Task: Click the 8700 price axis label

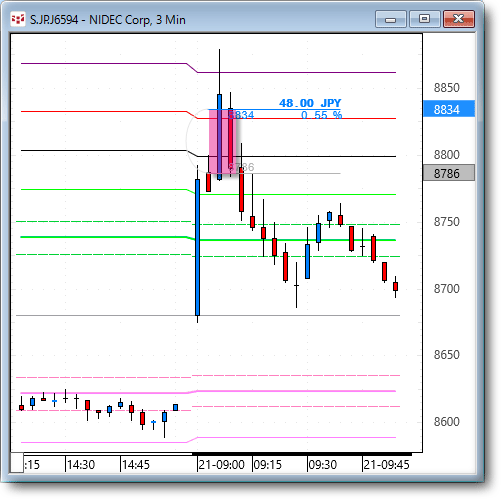Action: pyautogui.click(x=446, y=288)
